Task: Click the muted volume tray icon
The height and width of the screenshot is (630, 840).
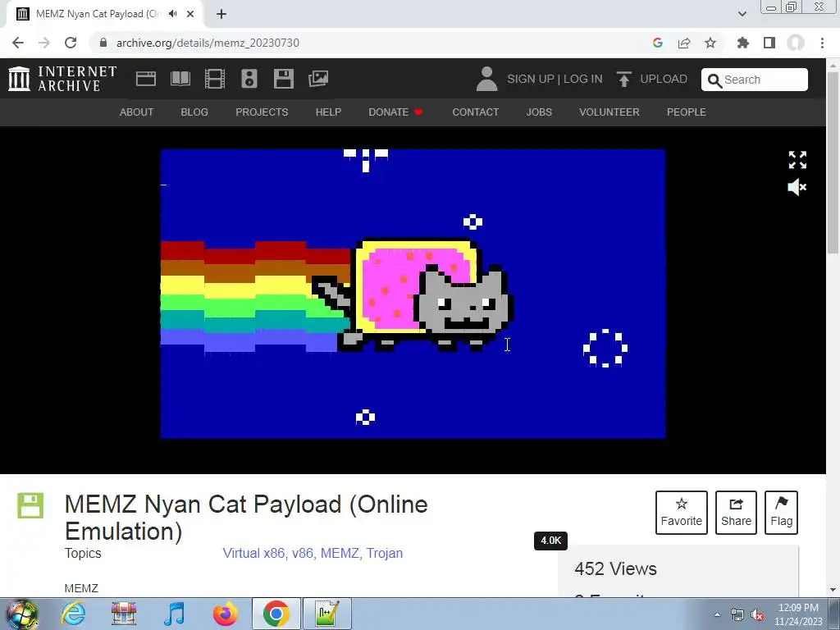Action: (x=757, y=615)
